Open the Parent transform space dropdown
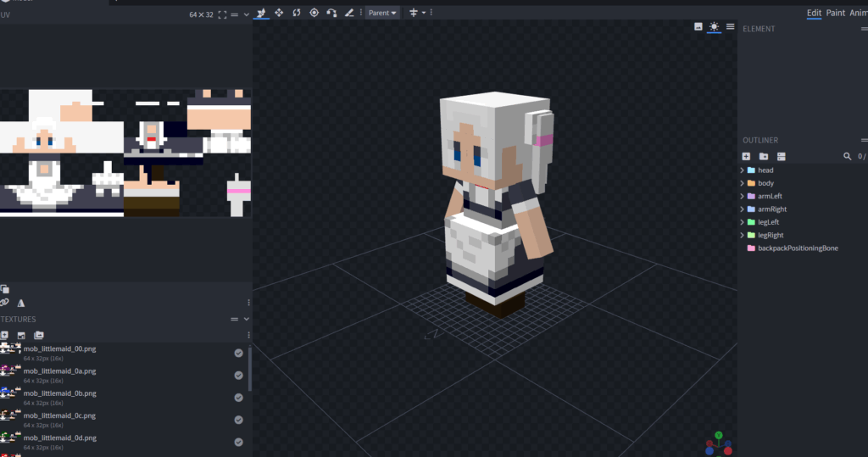Viewport: 868px width, 457px height. pyautogui.click(x=383, y=13)
